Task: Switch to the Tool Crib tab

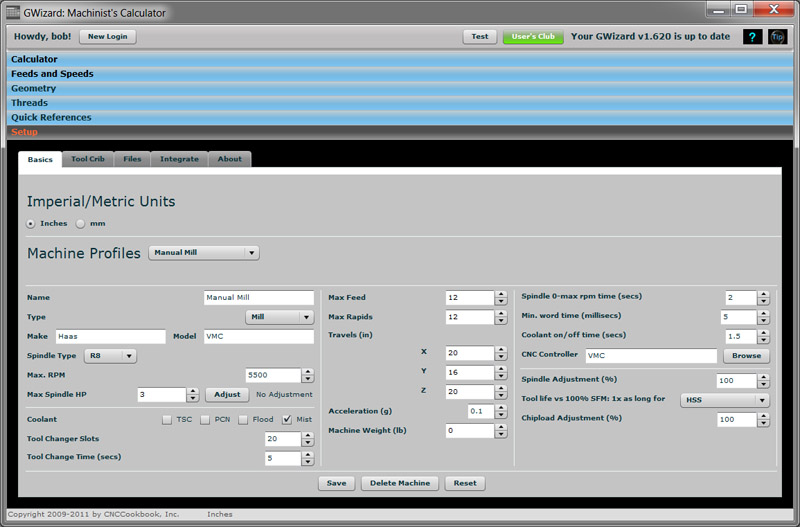Action: [x=88, y=159]
